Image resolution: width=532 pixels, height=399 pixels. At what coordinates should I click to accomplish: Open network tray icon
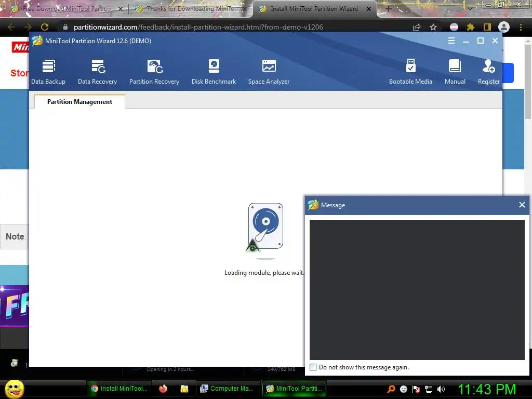tap(429, 389)
